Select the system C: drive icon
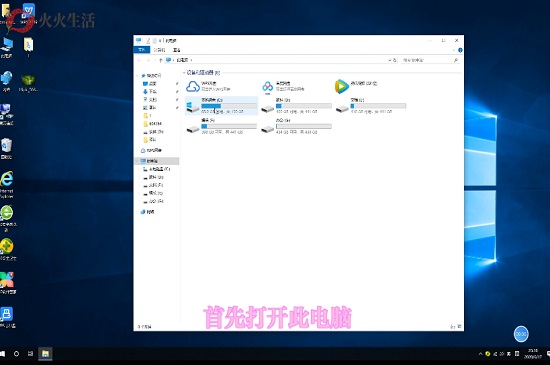 point(193,107)
